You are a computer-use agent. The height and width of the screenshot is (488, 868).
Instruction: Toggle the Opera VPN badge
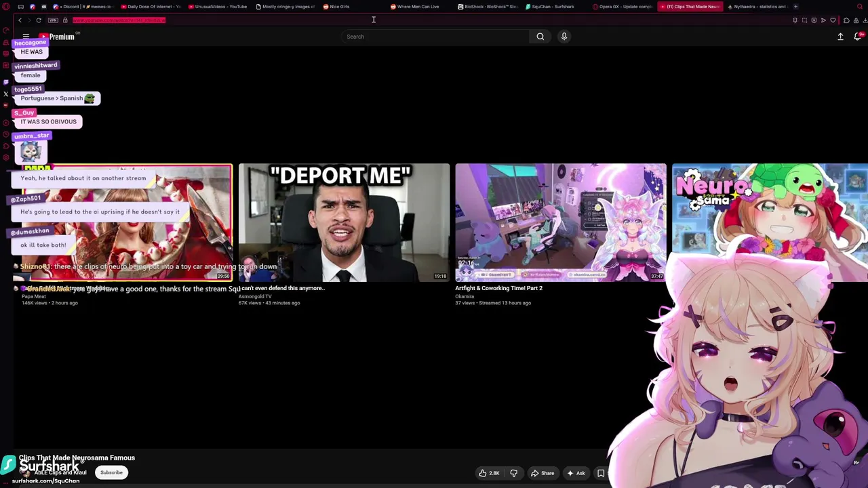click(x=53, y=20)
